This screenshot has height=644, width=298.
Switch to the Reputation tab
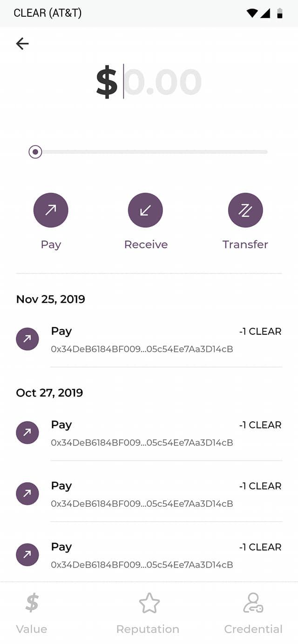coord(148,614)
